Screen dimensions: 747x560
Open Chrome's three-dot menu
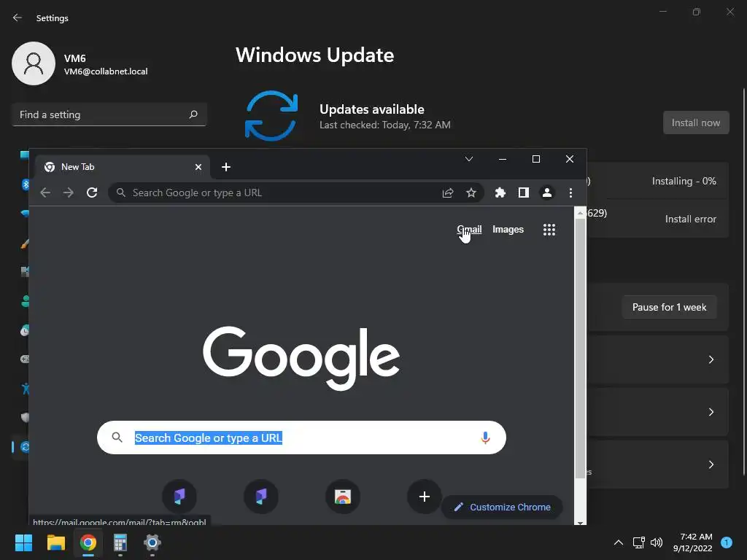click(x=570, y=192)
